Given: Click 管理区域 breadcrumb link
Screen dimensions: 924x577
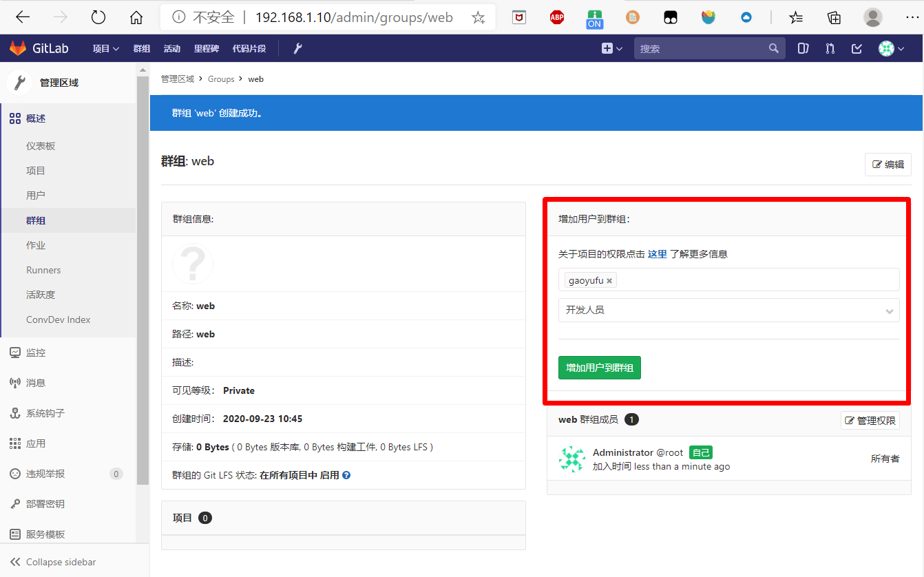Looking at the screenshot, I should pos(178,79).
